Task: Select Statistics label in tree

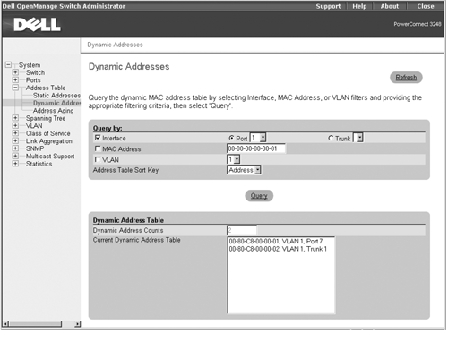Action: 39,164
